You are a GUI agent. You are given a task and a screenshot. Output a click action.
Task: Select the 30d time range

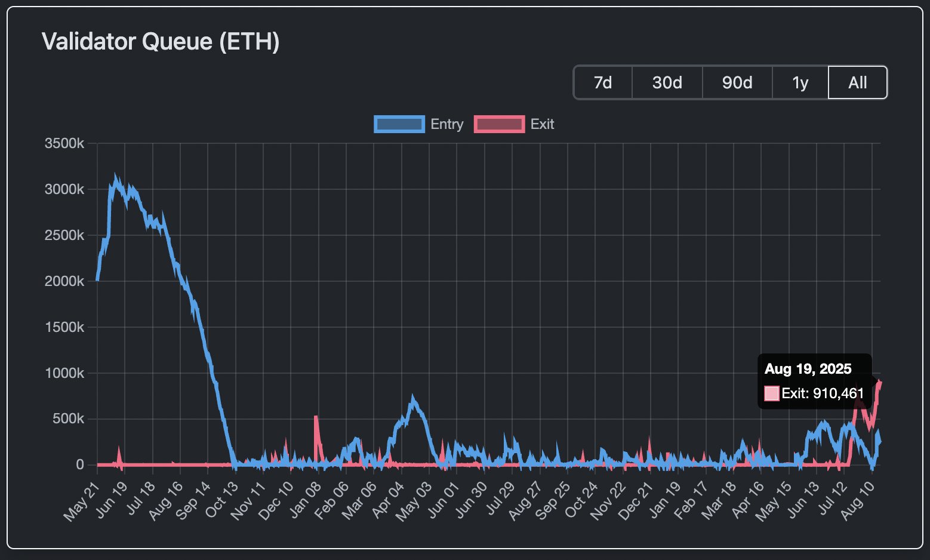pyautogui.click(x=667, y=82)
